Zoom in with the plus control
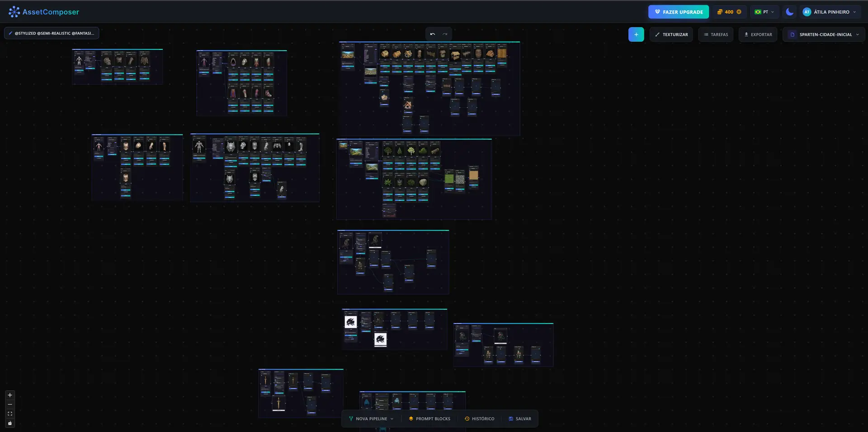868x432 pixels. tap(10, 395)
